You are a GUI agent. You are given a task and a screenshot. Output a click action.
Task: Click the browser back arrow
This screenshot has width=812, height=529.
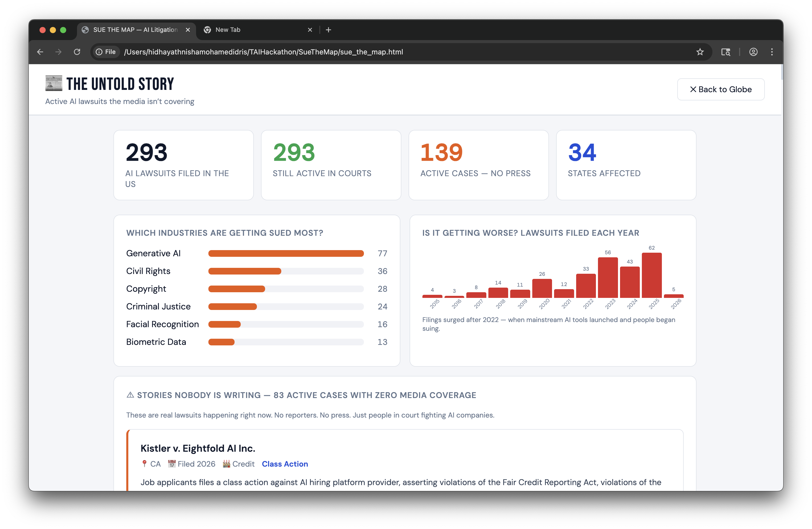40,52
